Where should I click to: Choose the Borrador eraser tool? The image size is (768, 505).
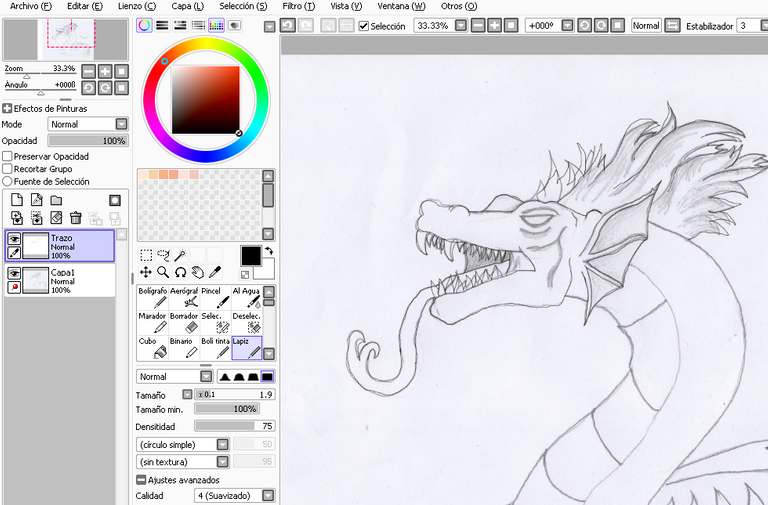point(184,323)
